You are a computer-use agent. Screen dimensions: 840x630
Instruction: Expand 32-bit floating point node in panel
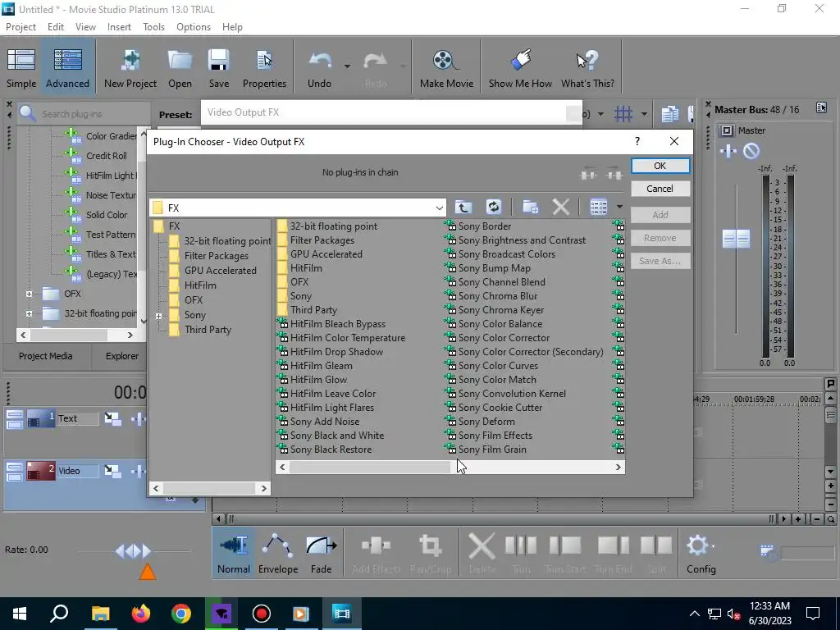coord(29,313)
